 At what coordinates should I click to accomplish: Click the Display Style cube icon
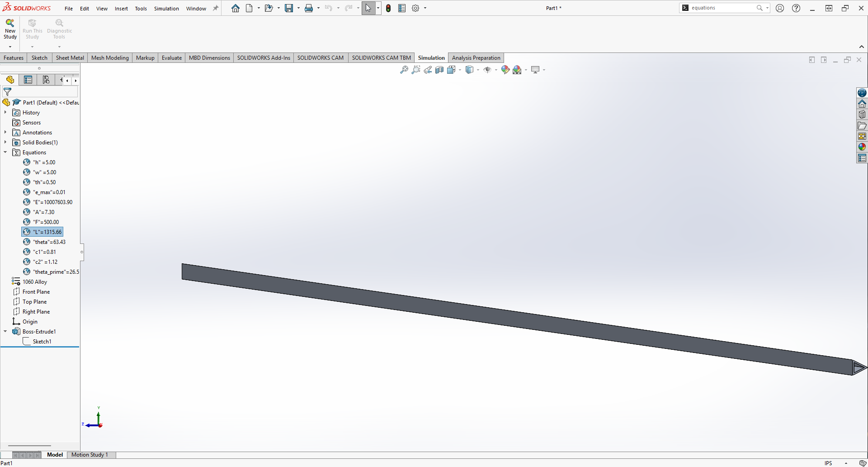[x=470, y=70]
